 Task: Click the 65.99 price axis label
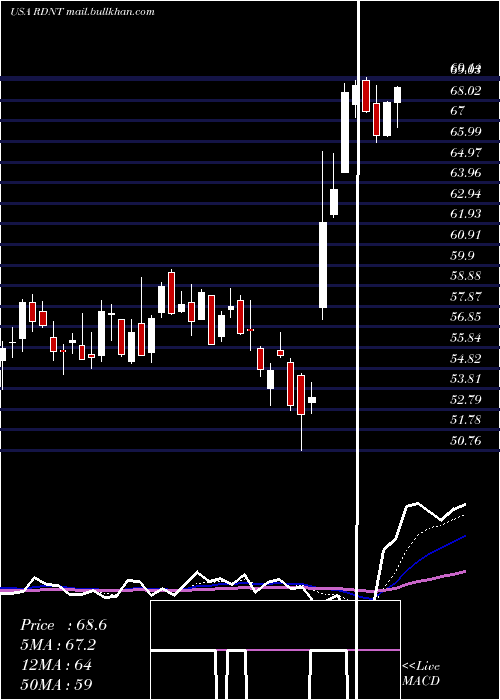tap(466, 131)
